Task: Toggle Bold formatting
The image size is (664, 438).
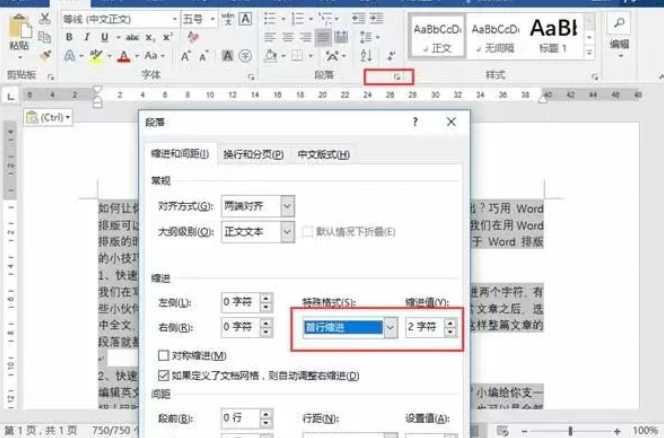Action: (69, 37)
